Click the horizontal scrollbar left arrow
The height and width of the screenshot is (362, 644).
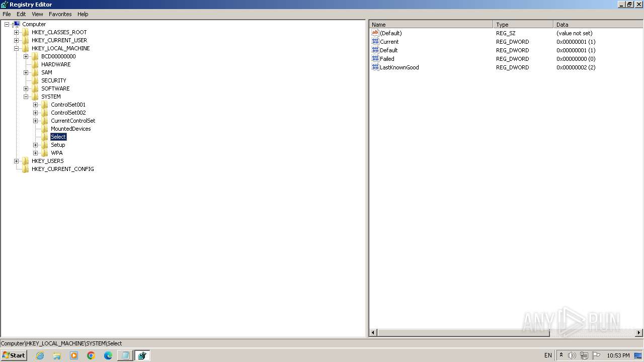click(373, 333)
